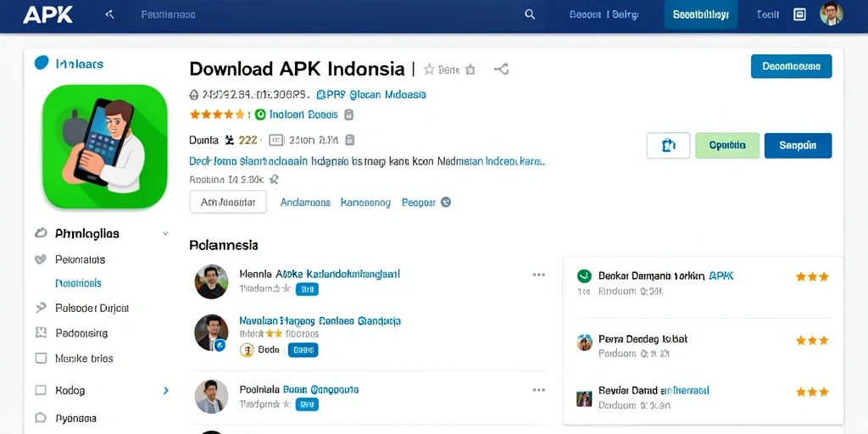The image size is (868, 434).
Task: Click the share icon beside the title
Action: click(x=502, y=70)
